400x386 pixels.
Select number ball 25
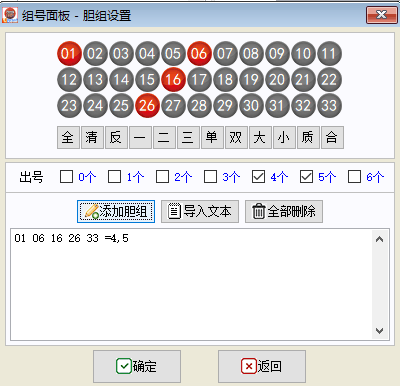(x=121, y=105)
